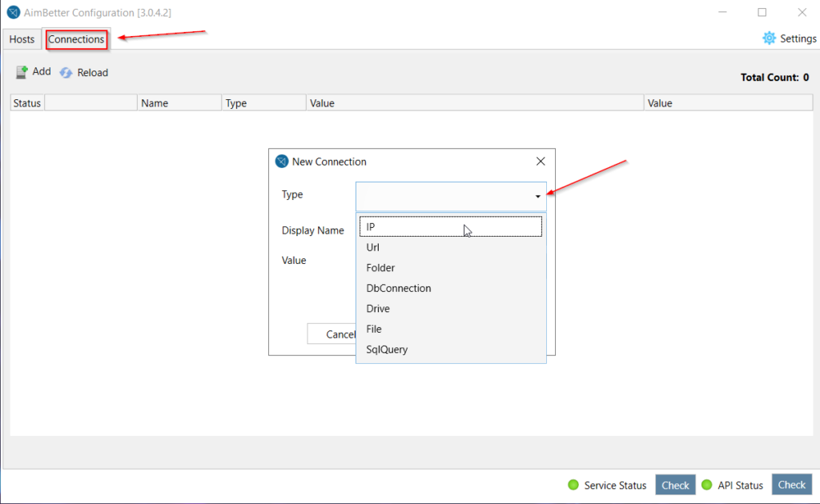This screenshot has height=504, width=820.
Task: Click the green Service Status indicator
Action: click(573, 485)
